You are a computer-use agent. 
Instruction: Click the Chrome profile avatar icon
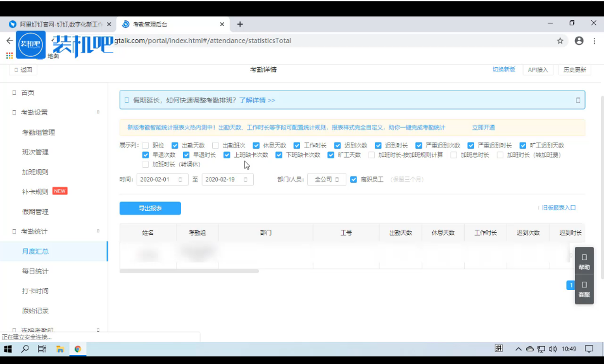[579, 41]
